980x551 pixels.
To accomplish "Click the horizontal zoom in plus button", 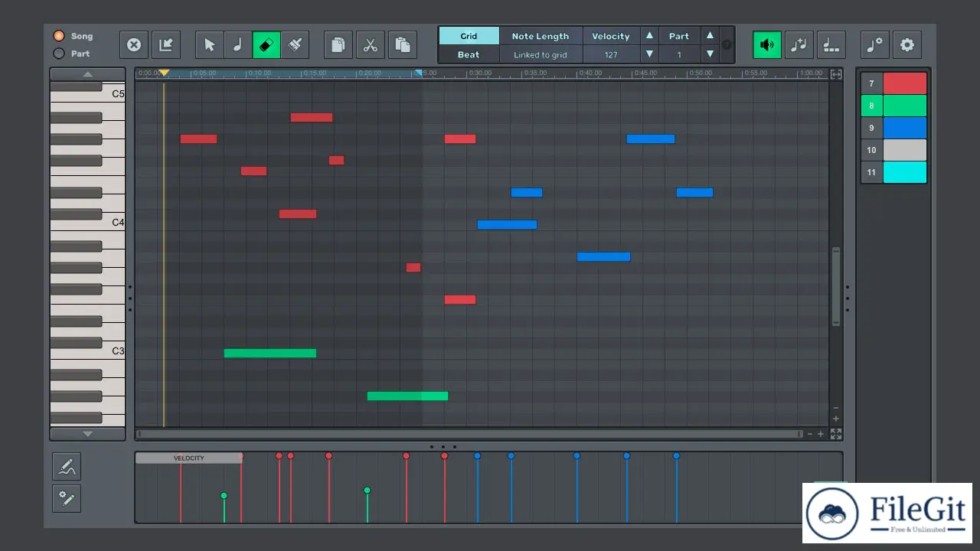I will (821, 434).
